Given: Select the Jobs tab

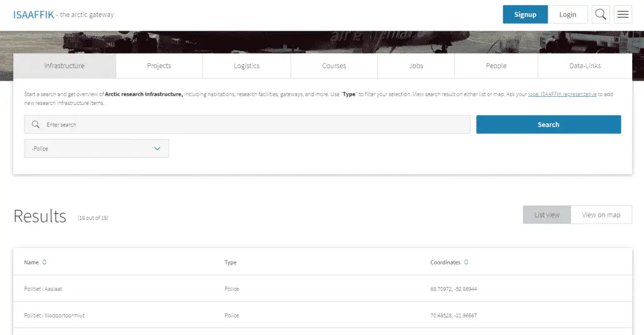Looking at the screenshot, I should [x=416, y=66].
